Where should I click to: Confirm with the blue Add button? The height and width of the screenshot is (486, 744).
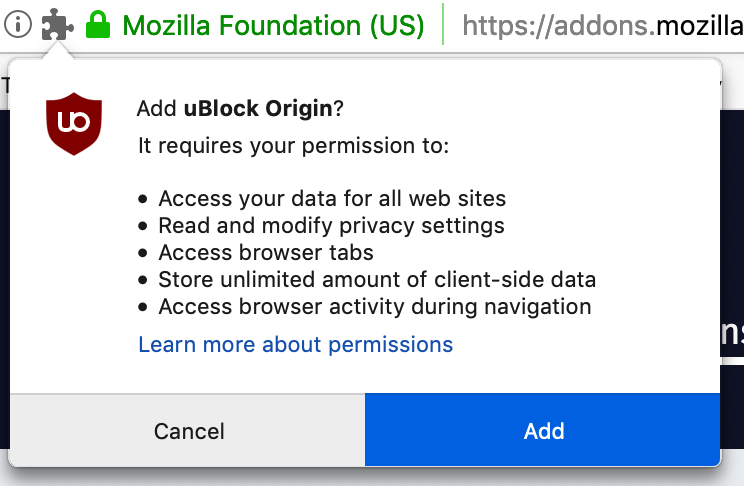pos(543,430)
